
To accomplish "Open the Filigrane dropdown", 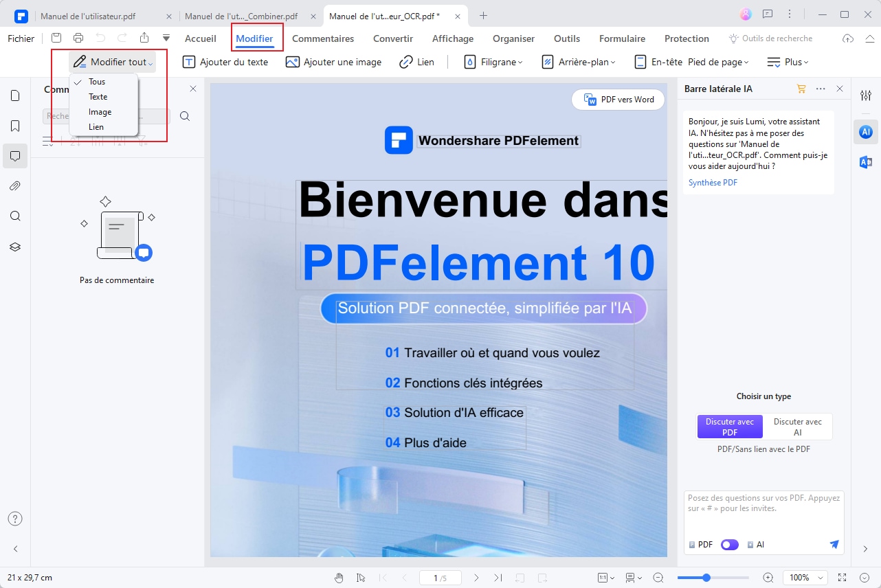I will 493,62.
